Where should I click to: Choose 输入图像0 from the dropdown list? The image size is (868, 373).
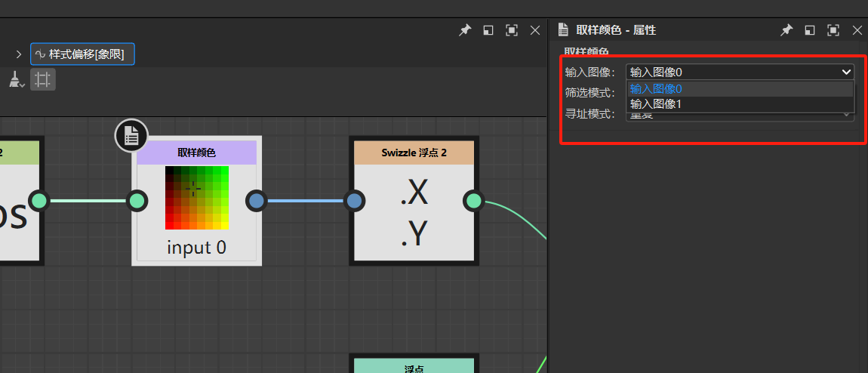click(740, 89)
